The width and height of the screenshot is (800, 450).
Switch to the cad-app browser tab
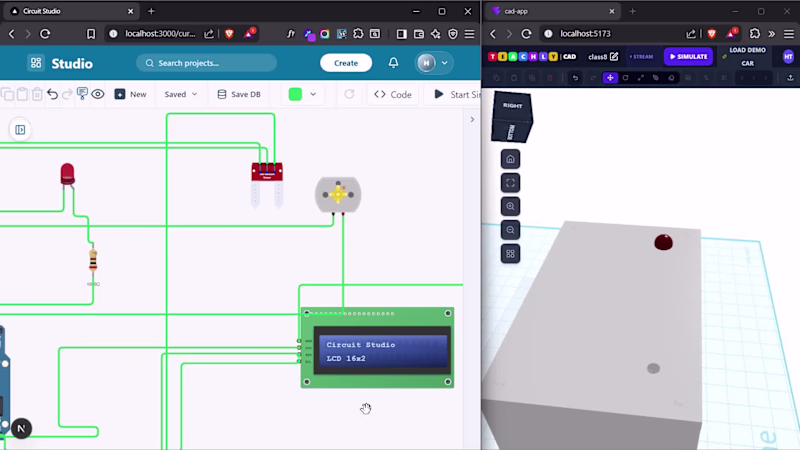(553, 11)
